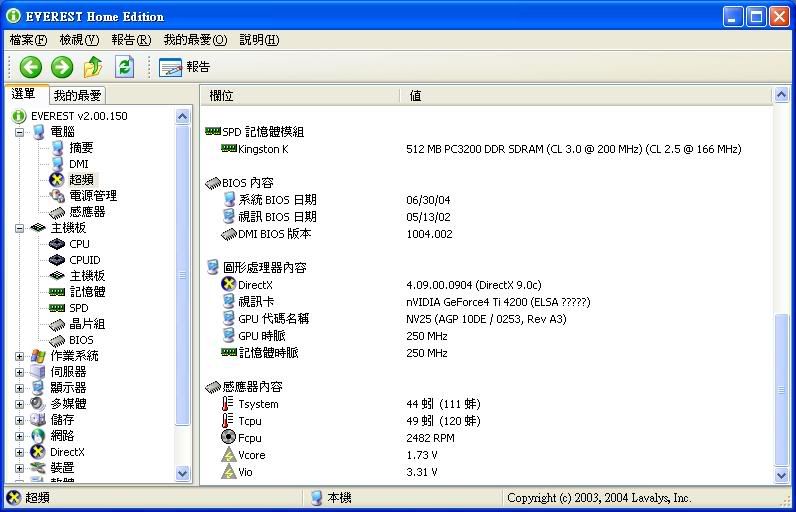Open the 感應器 sensor item
Image resolution: width=796 pixels, height=512 pixels.
pos(87,212)
